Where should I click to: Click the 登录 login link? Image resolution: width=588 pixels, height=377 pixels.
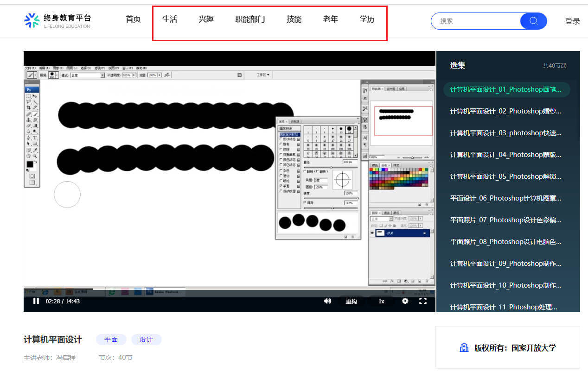572,21
